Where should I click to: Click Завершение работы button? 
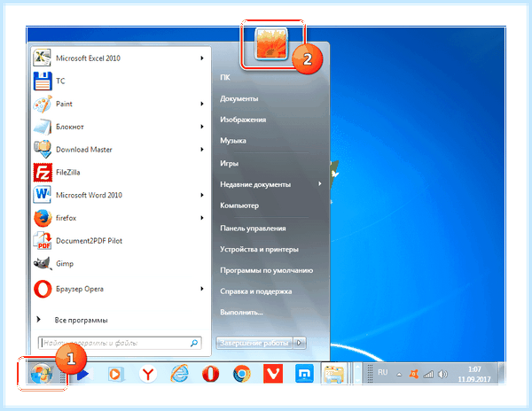(x=254, y=343)
